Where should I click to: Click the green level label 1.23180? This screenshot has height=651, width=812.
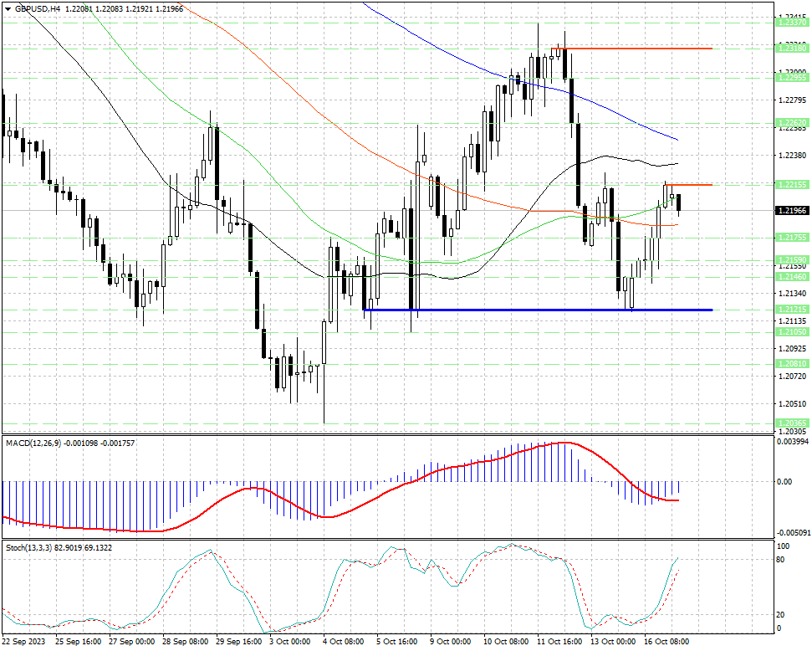792,48
